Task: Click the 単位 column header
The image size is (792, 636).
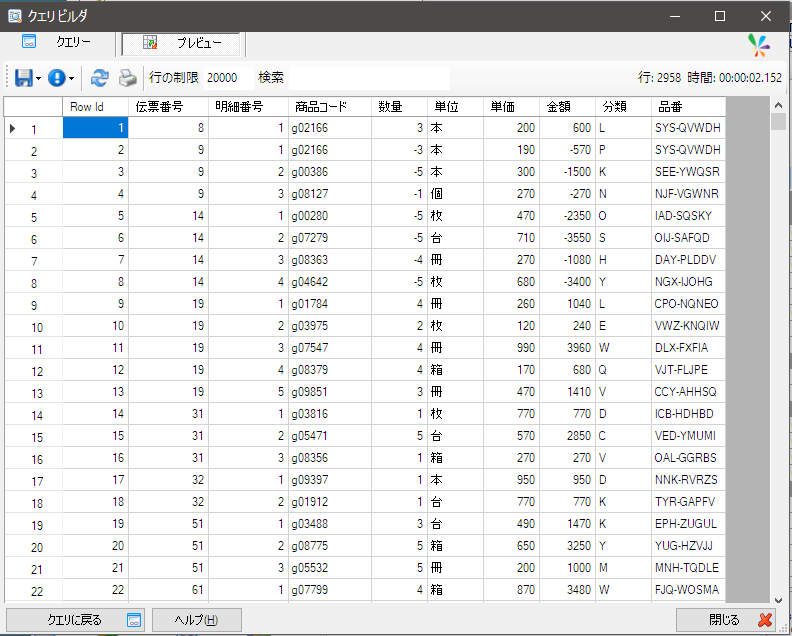Action: click(455, 107)
